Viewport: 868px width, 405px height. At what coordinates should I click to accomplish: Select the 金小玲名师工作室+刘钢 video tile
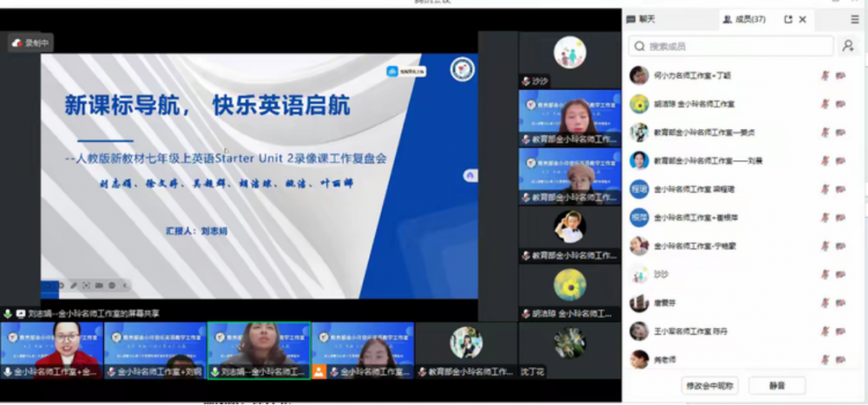pyautogui.click(x=155, y=350)
